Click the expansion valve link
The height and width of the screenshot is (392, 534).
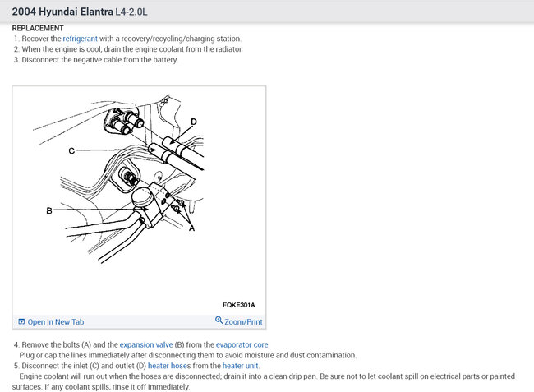point(146,344)
